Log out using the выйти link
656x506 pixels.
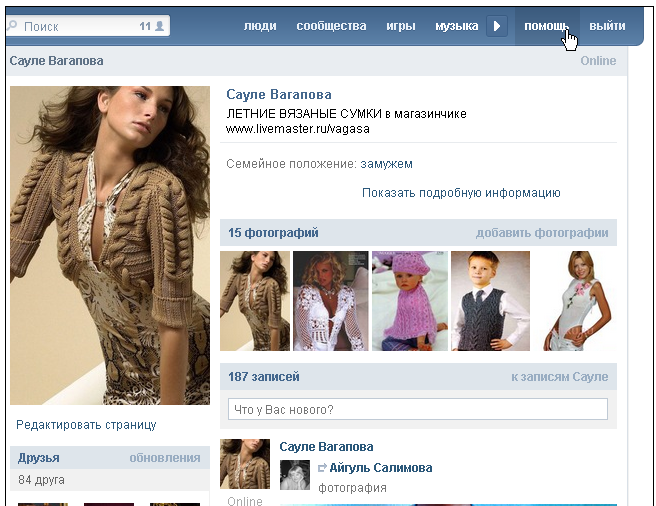[607, 26]
